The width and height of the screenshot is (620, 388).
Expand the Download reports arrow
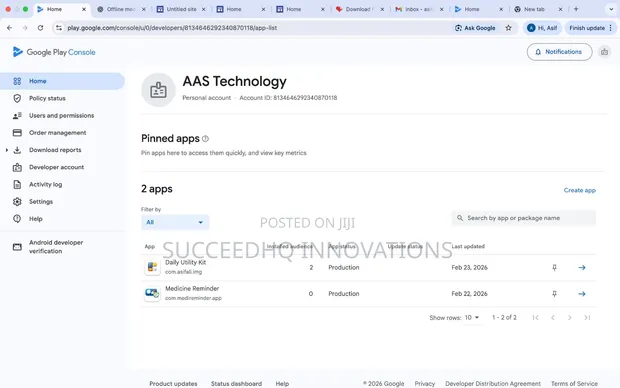click(7, 150)
